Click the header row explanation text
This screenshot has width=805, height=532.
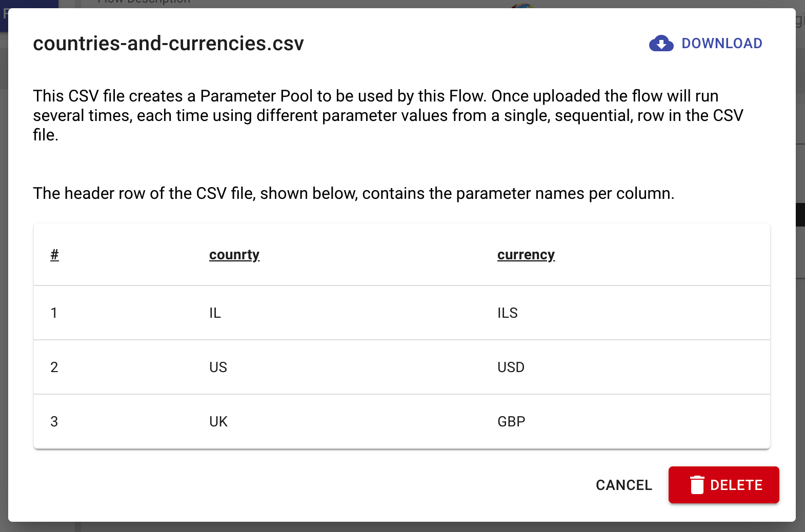(353, 193)
